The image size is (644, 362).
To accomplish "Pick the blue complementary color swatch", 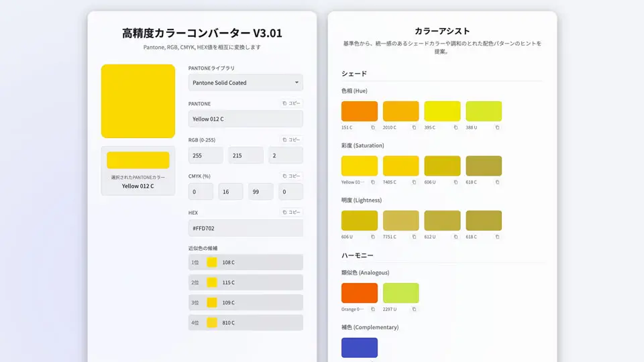I will [x=360, y=348].
